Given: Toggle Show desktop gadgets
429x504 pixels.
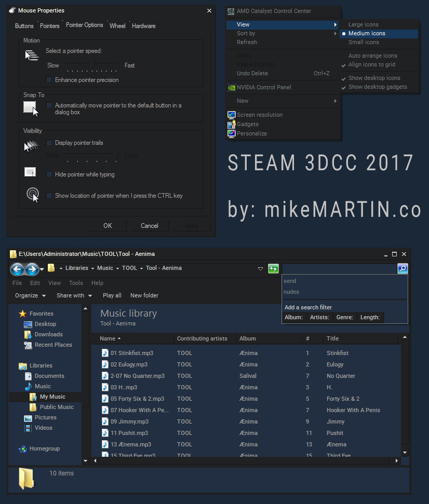Looking at the screenshot, I should [343, 87].
